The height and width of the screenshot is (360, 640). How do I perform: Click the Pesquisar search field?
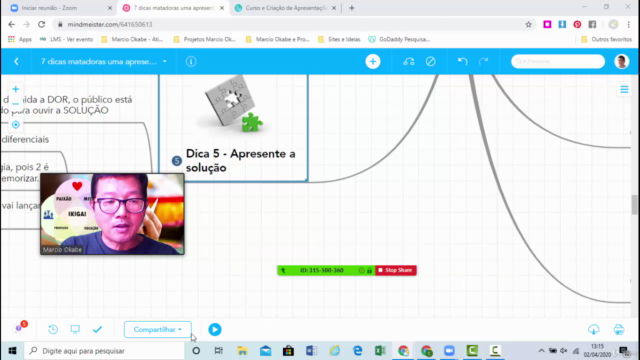click(x=558, y=61)
